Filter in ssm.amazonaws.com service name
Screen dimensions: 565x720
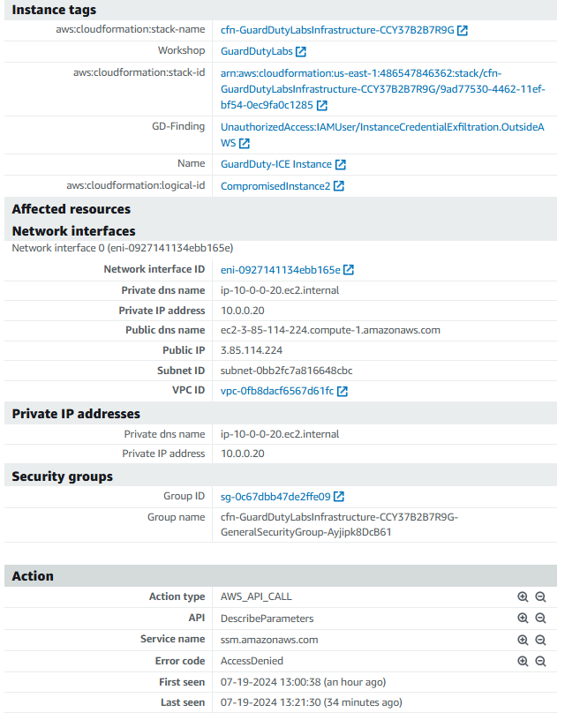pos(523,640)
